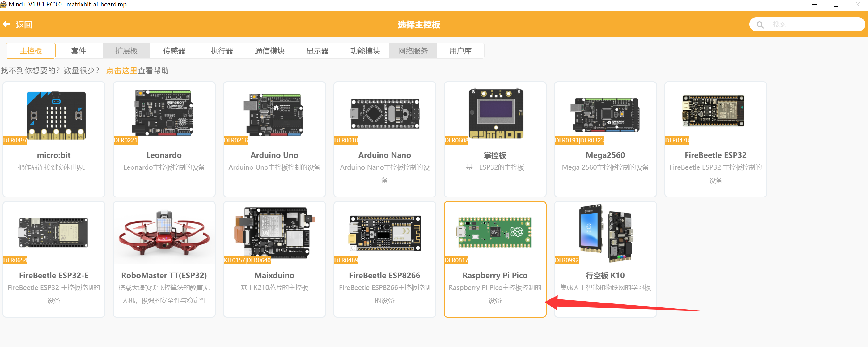
Task: Pick the FireBeetle ESP32 board image
Action: [x=713, y=111]
